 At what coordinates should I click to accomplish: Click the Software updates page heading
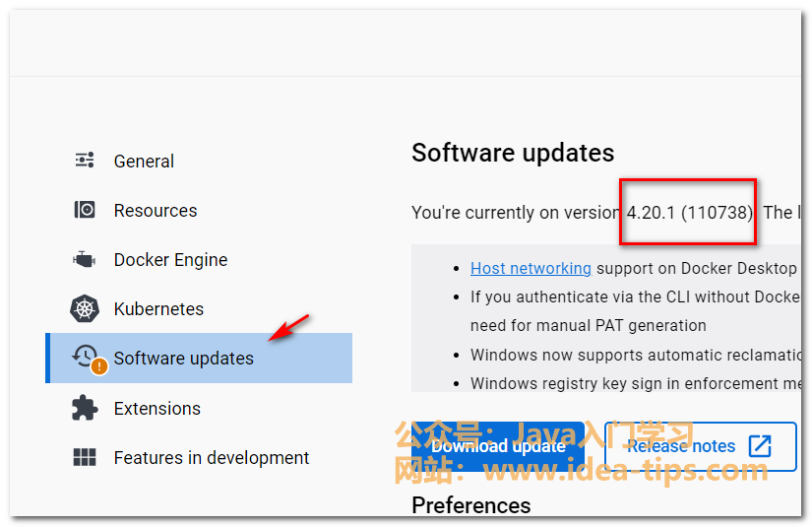coord(513,153)
